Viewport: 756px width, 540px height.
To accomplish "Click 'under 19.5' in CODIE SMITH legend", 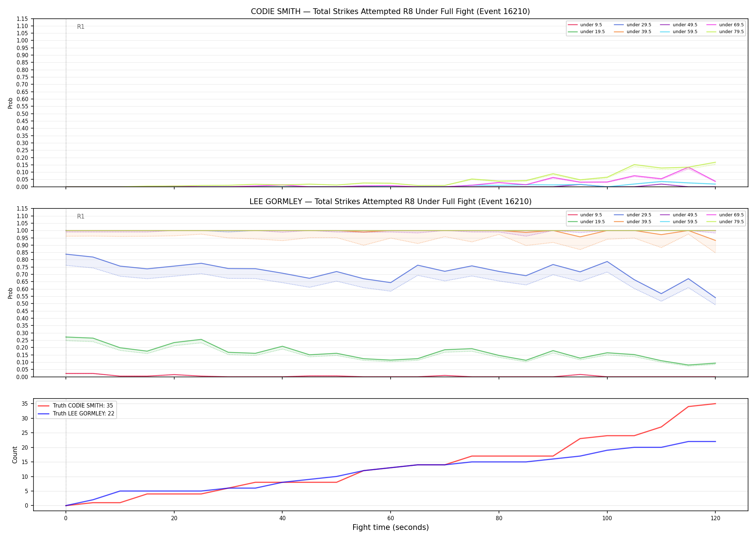I will click(x=593, y=32).
